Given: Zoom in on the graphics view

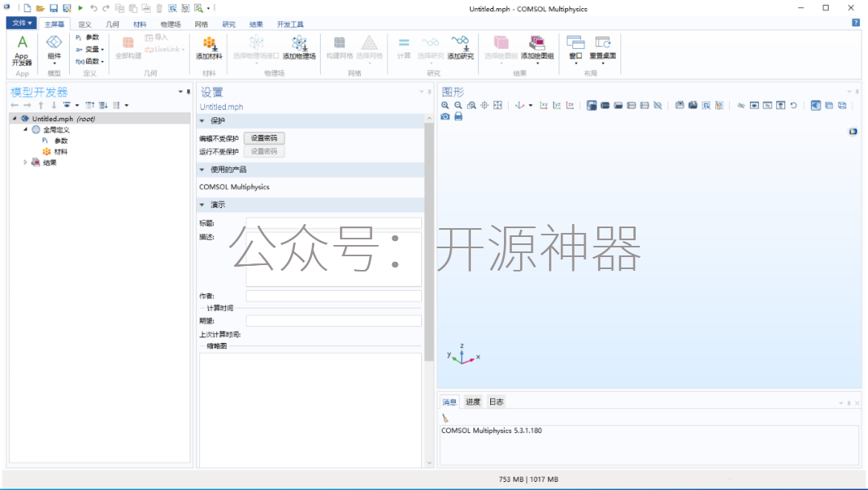Looking at the screenshot, I should [445, 105].
